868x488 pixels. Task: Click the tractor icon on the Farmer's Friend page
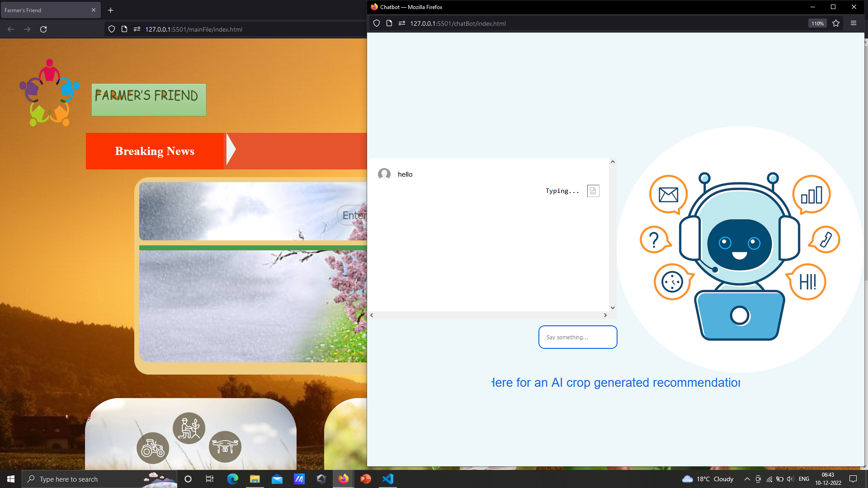(x=153, y=448)
